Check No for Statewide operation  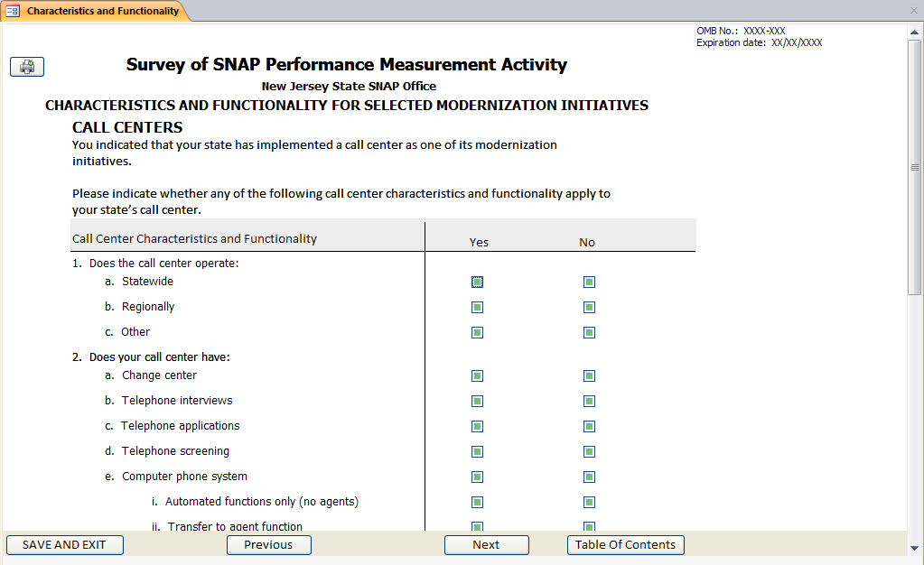coord(589,282)
